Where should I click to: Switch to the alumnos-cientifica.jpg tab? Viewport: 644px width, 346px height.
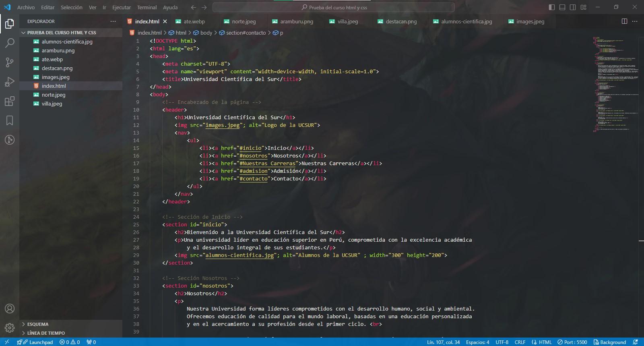[x=466, y=21]
